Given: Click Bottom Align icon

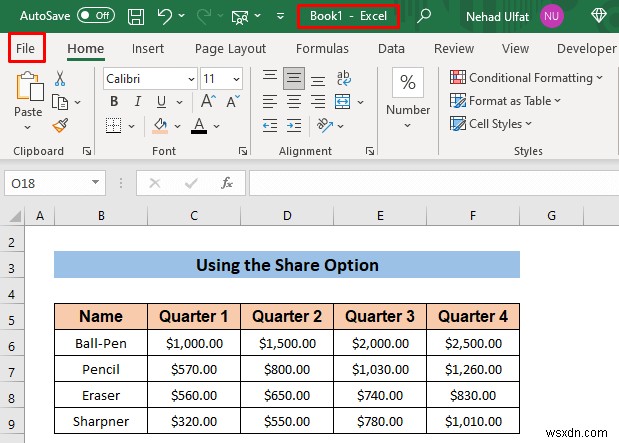Looking at the screenshot, I should point(318,80).
